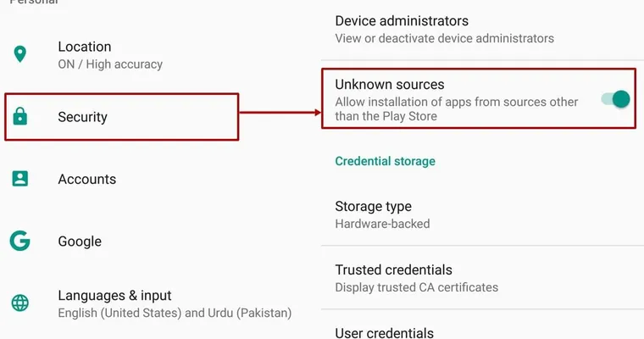644x339 pixels.
Task: Turn off the Unknown sources switch
Action: pos(616,99)
